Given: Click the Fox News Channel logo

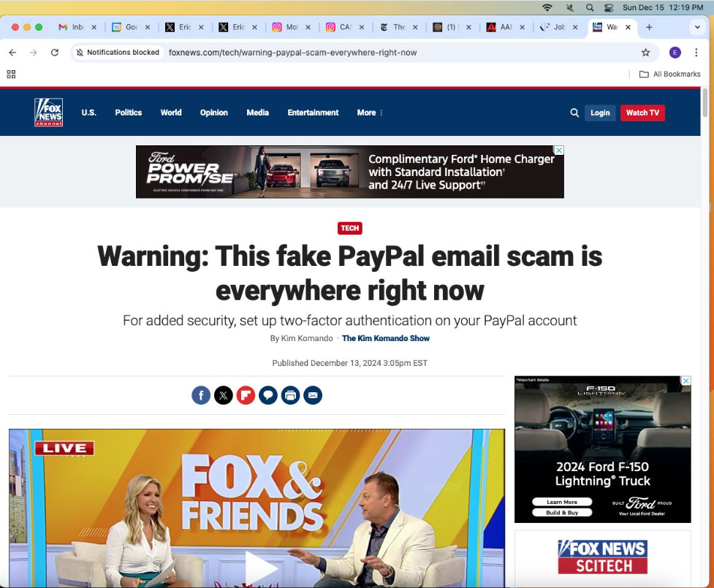Looking at the screenshot, I should [x=49, y=112].
